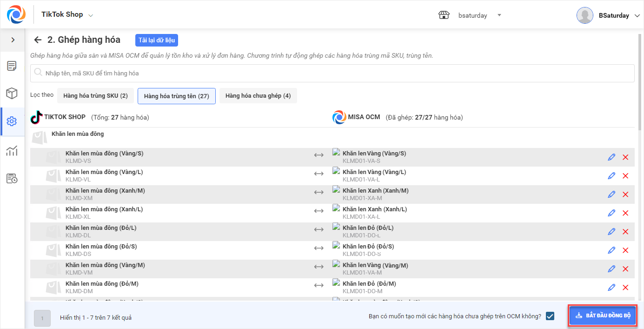This screenshot has width=644, height=329.
Task: Filter by Hàng hóa trùng SKU (2)
Action: (x=95, y=96)
